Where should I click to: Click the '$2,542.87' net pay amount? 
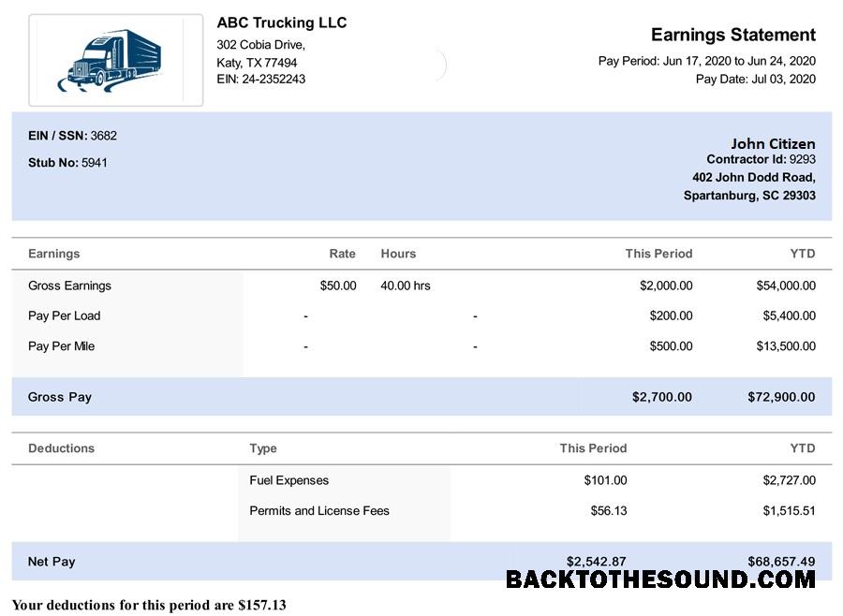tap(597, 562)
